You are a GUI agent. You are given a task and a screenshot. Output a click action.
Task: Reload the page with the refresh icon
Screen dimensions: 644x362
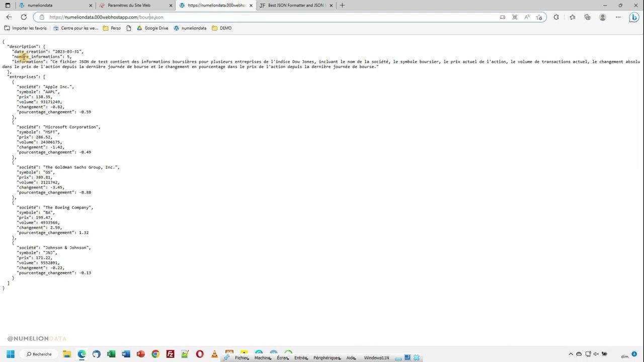24,17
